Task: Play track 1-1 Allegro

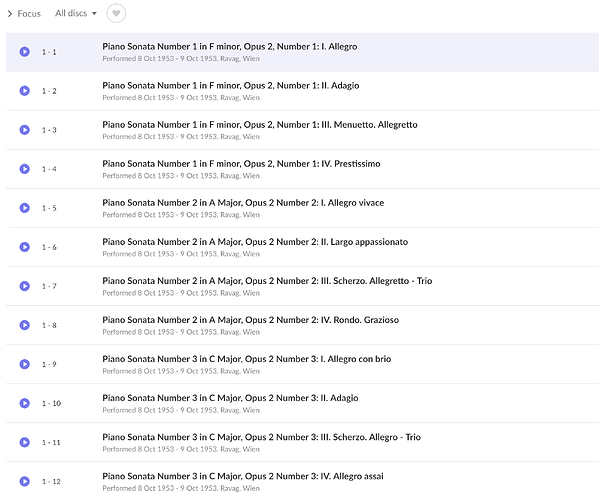Action: tap(24, 52)
